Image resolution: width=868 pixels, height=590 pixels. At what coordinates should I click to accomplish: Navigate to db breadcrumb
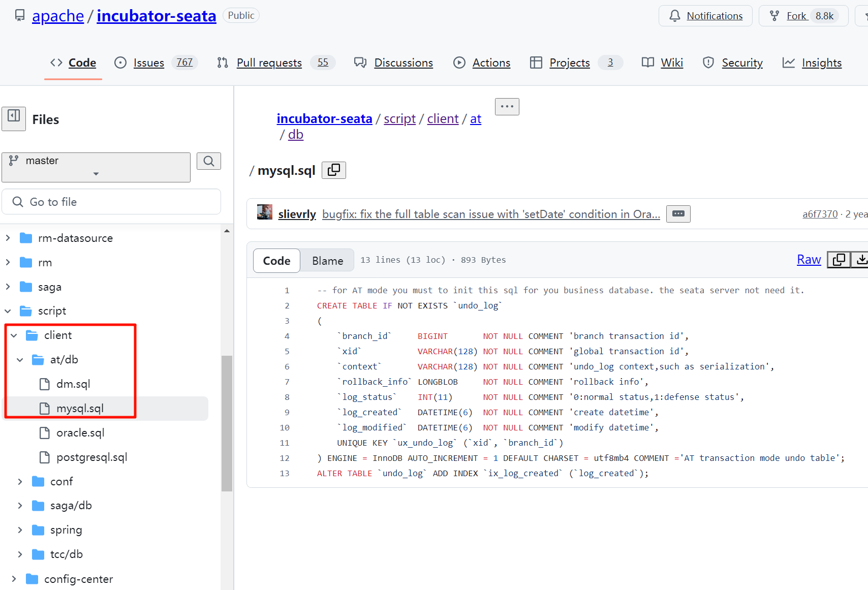point(296,134)
